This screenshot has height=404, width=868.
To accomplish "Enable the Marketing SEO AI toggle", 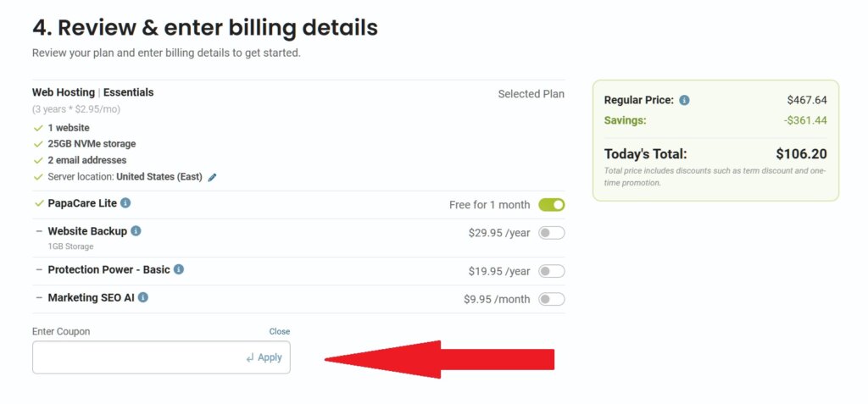I will point(551,299).
